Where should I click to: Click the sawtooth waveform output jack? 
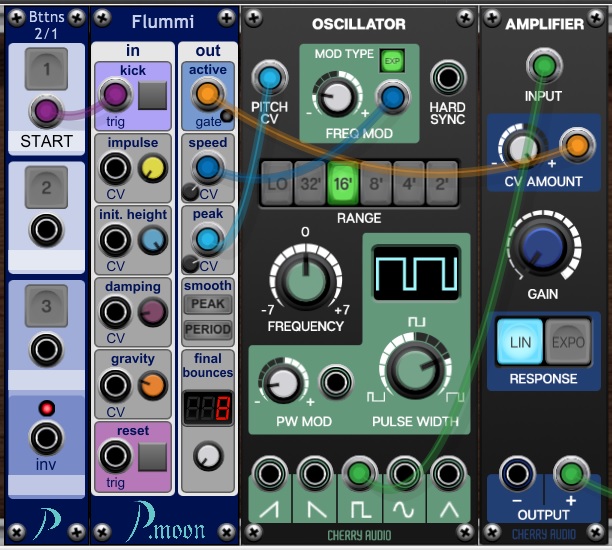270,474
